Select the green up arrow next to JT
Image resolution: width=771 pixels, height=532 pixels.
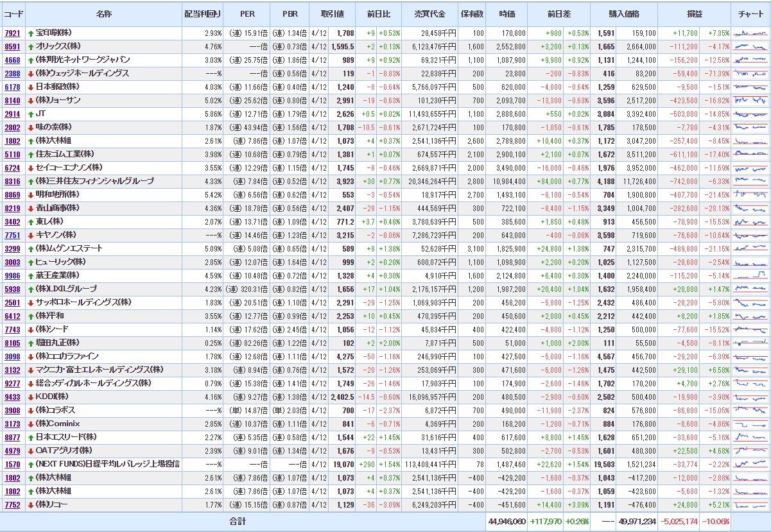tap(31, 114)
